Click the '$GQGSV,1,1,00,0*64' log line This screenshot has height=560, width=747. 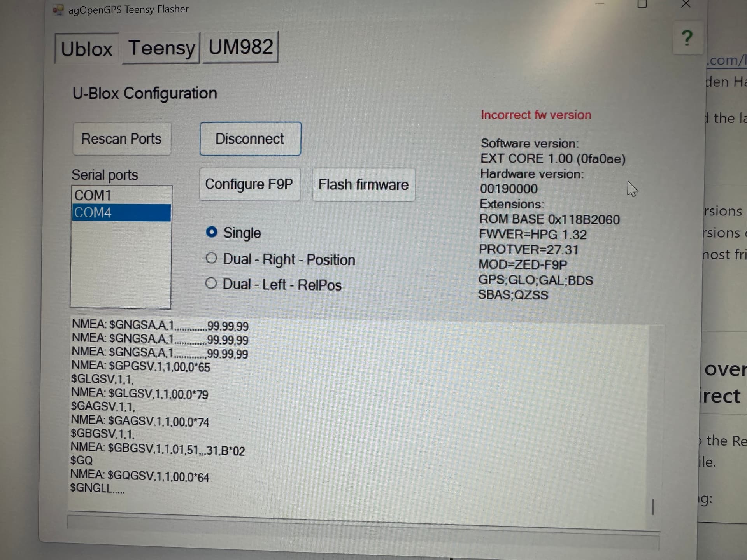(140, 477)
